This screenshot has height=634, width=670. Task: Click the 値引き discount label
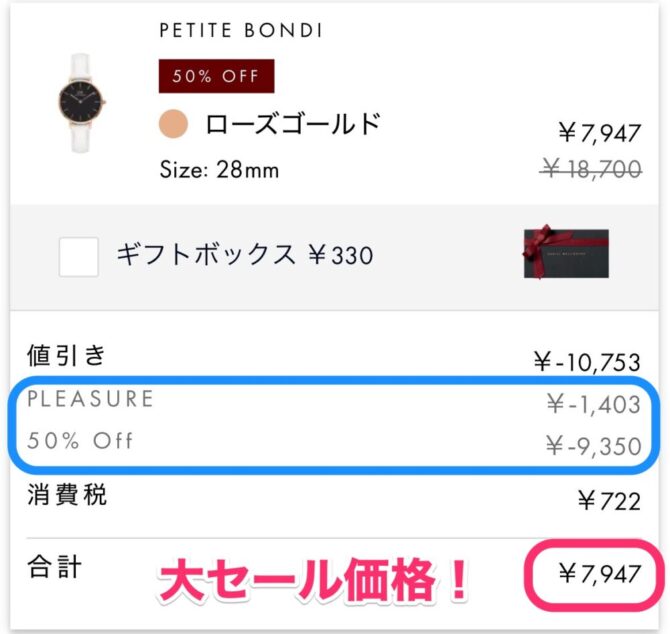66,355
